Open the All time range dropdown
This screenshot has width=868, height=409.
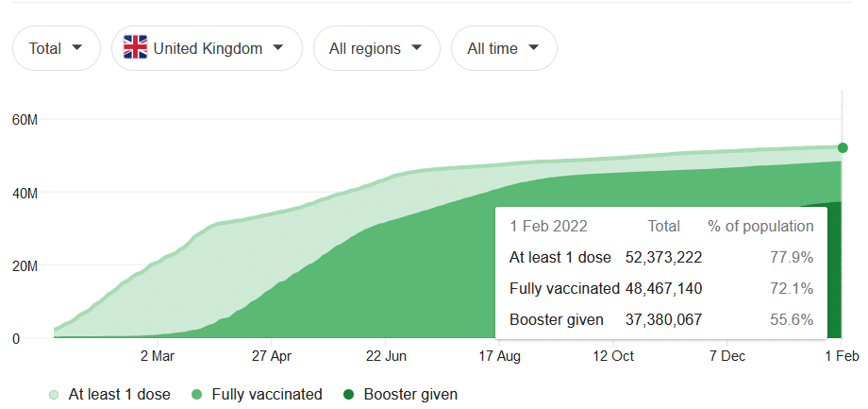(x=504, y=48)
